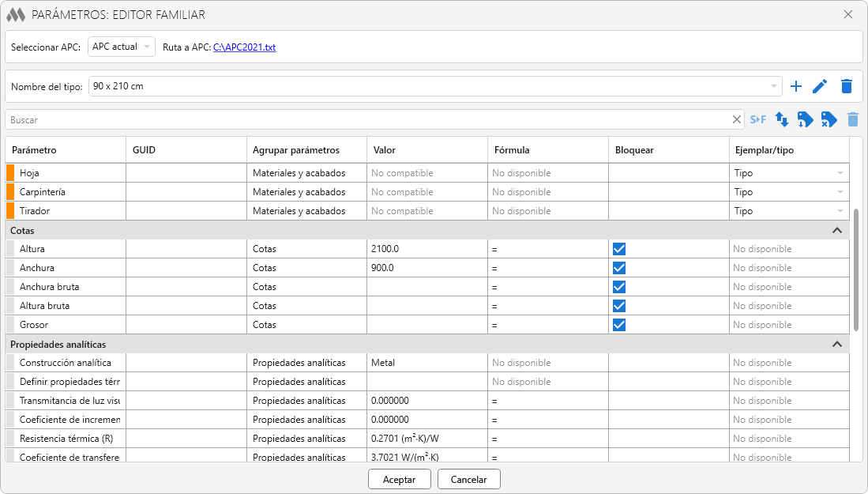This screenshot has height=494, width=868.
Task: Click the tag icon with X mark
Action: [829, 119]
